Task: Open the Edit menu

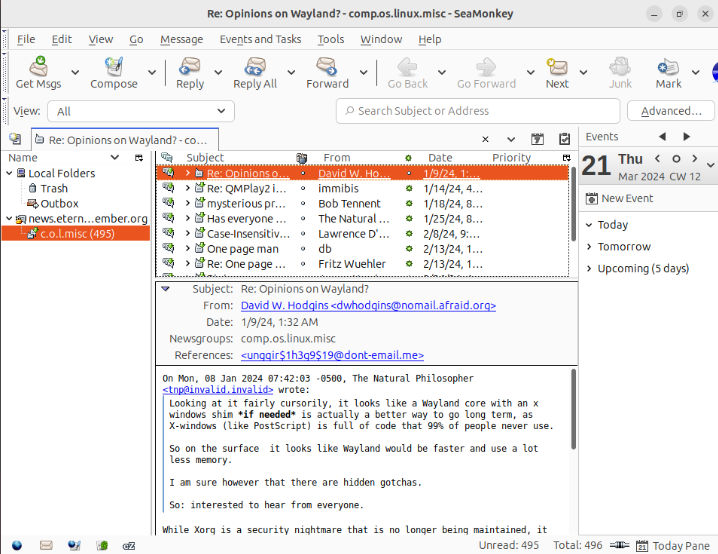Action: tap(61, 39)
